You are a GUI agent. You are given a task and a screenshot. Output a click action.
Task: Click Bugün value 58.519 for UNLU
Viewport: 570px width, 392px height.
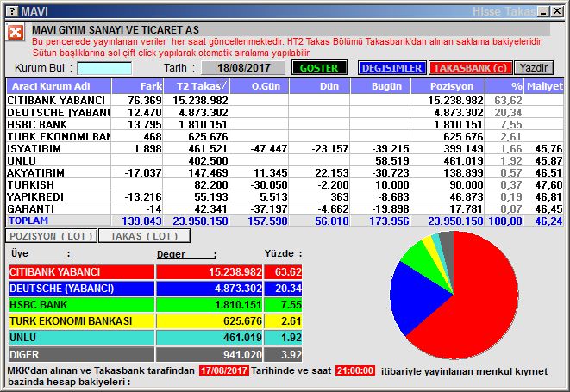pyautogui.click(x=392, y=160)
